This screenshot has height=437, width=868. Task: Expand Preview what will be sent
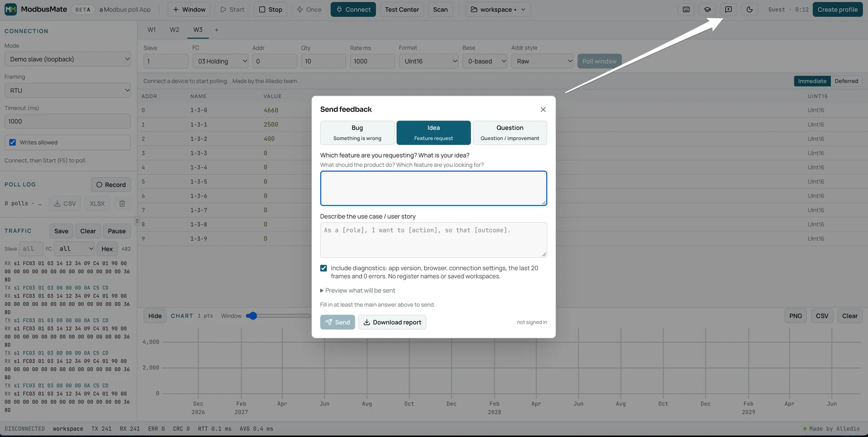[358, 290]
